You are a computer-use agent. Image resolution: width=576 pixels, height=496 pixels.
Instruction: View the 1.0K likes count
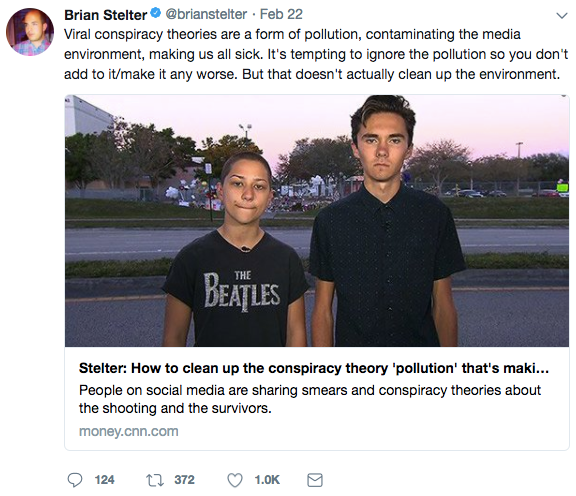[267, 480]
